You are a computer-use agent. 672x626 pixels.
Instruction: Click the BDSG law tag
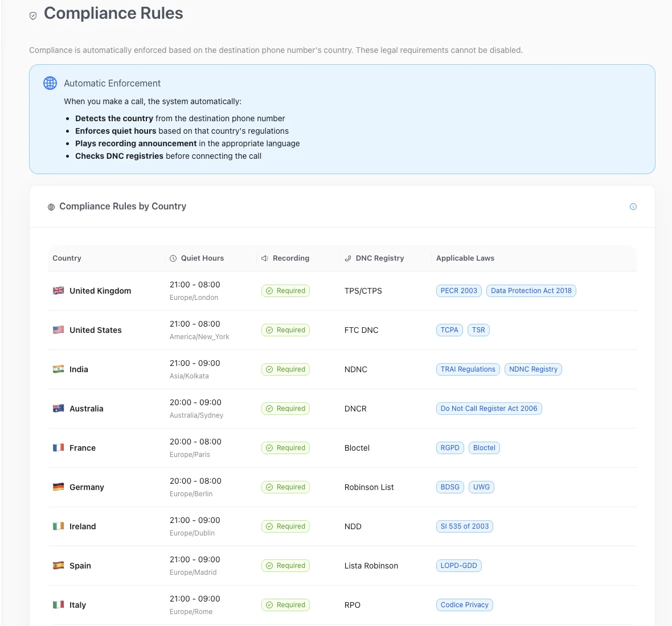[450, 487]
